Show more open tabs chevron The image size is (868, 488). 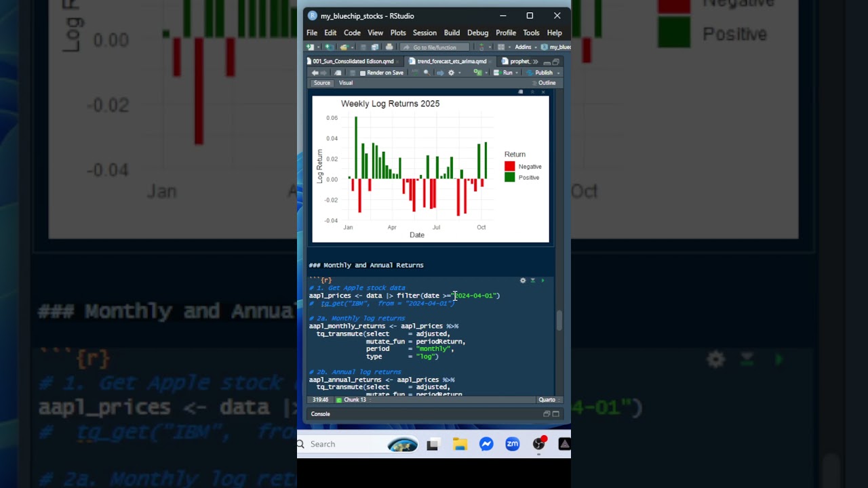(535, 62)
